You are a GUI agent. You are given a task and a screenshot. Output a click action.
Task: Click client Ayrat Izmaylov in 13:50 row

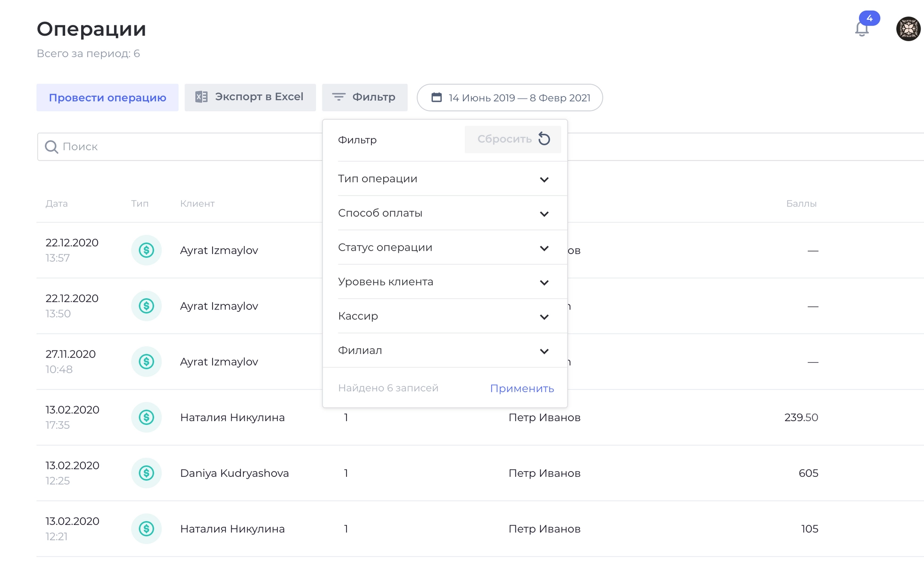click(219, 306)
